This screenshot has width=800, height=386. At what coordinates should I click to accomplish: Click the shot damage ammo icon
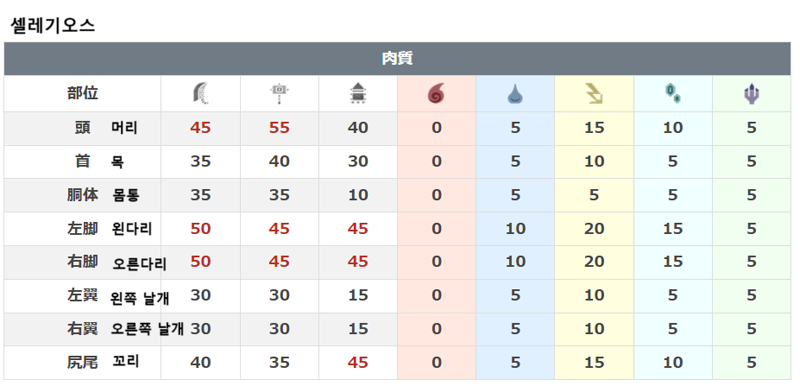358,94
